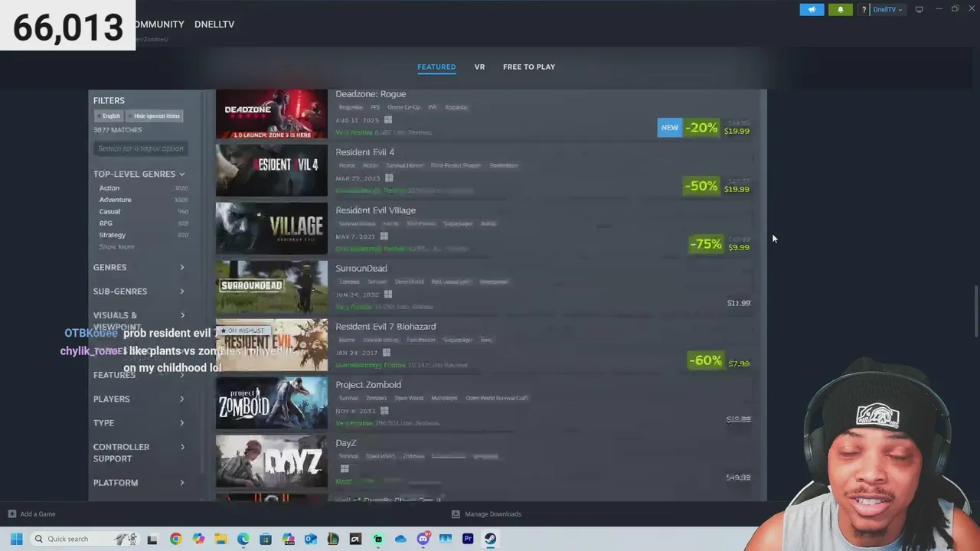Select the Casual genre filter

[x=109, y=211]
